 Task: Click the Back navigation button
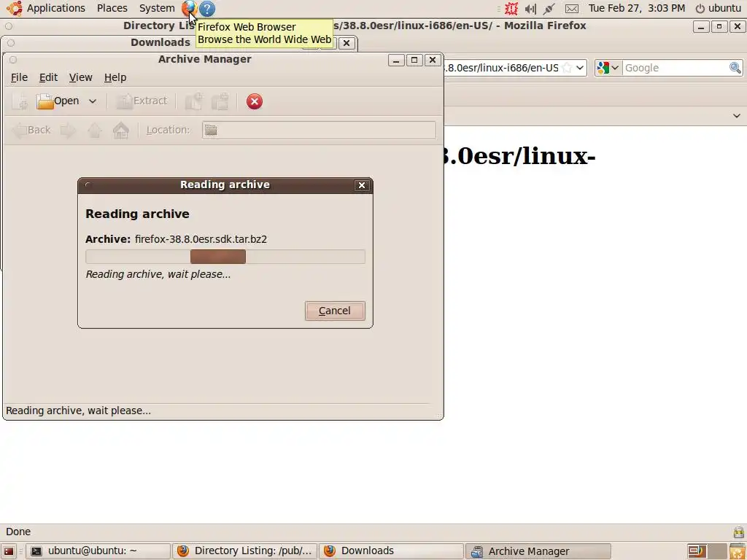point(31,130)
